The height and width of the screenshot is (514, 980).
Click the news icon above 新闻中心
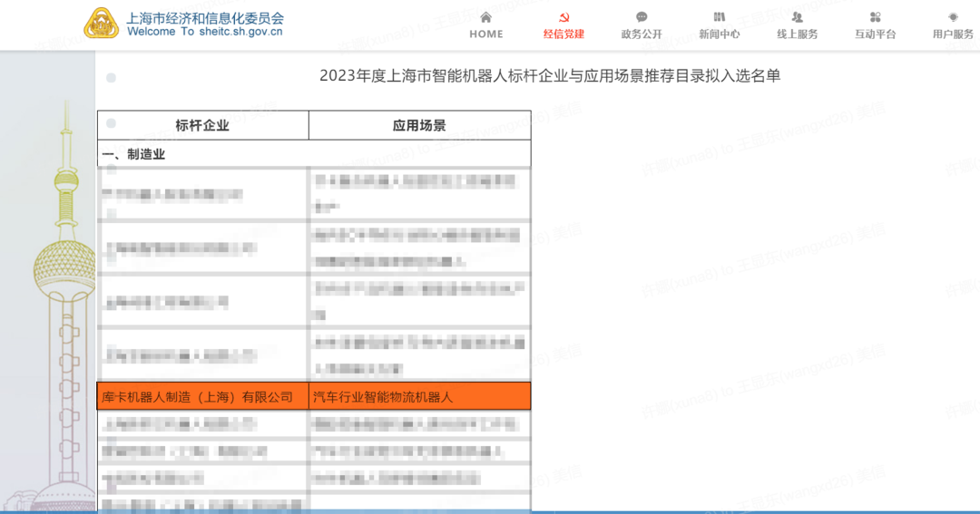pos(720,17)
